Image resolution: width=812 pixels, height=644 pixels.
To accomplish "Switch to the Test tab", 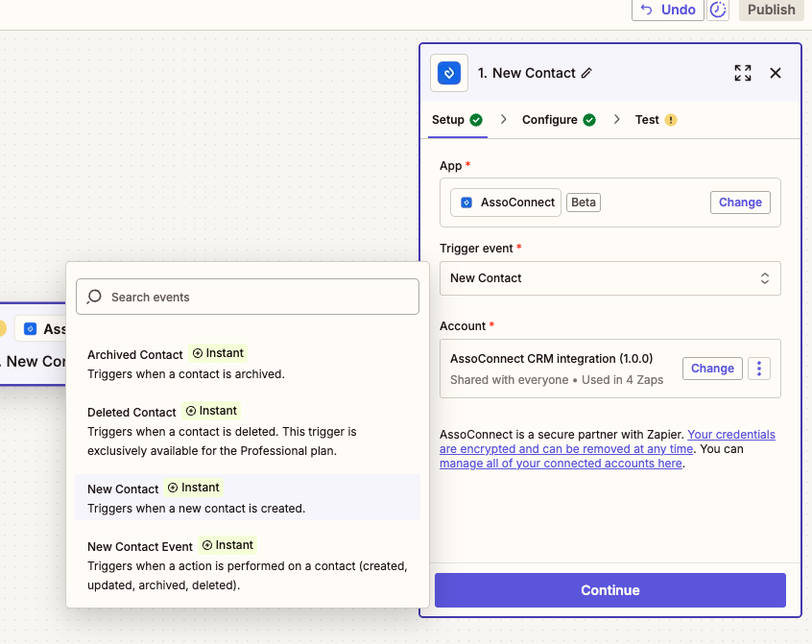I will (x=656, y=120).
